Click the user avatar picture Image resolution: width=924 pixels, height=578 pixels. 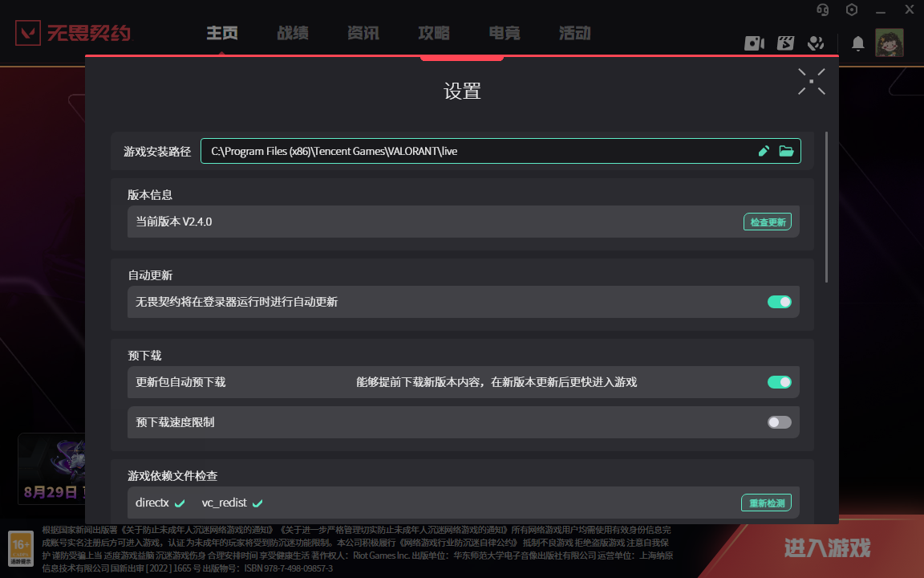[890, 43]
